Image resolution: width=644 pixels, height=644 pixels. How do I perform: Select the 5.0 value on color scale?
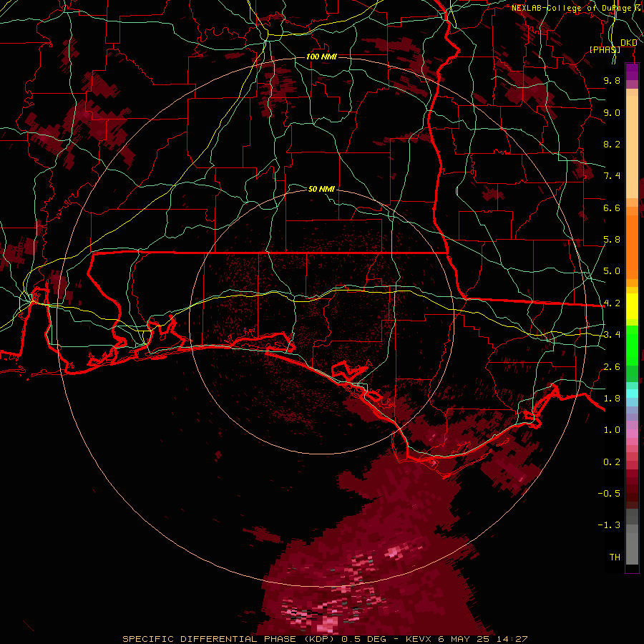(x=612, y=271)
